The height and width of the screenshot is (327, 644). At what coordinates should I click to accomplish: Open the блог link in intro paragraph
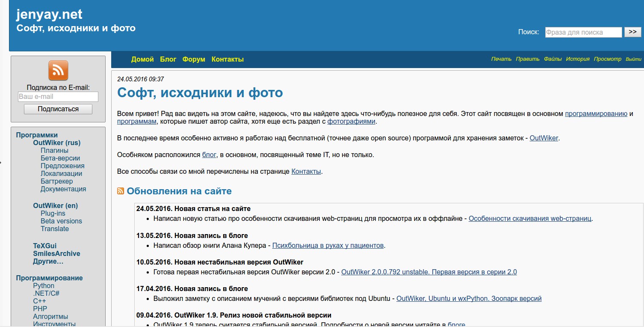tap(209, 155)
